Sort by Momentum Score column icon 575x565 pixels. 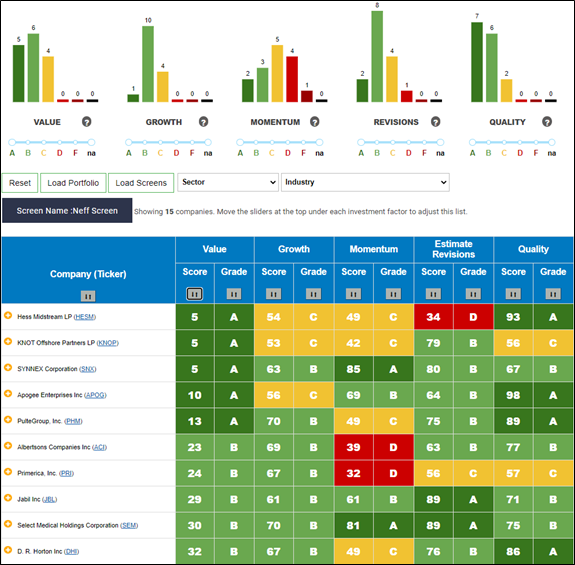353,294
